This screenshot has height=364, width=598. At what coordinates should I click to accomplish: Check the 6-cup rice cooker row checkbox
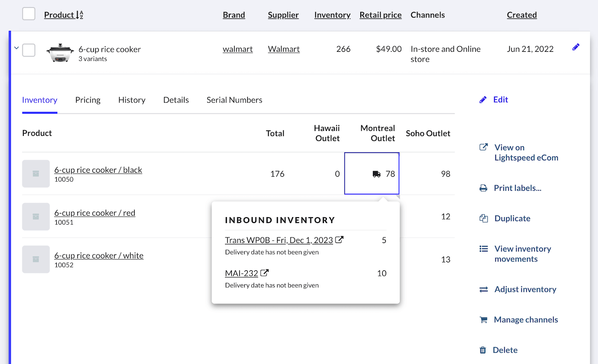tap(29, 50)
